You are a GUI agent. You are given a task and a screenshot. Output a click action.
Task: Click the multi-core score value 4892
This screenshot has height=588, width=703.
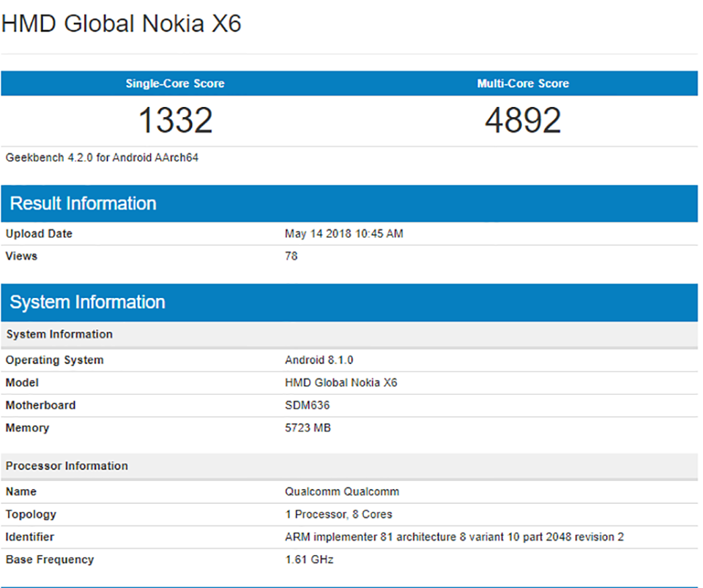coord(523,120)
